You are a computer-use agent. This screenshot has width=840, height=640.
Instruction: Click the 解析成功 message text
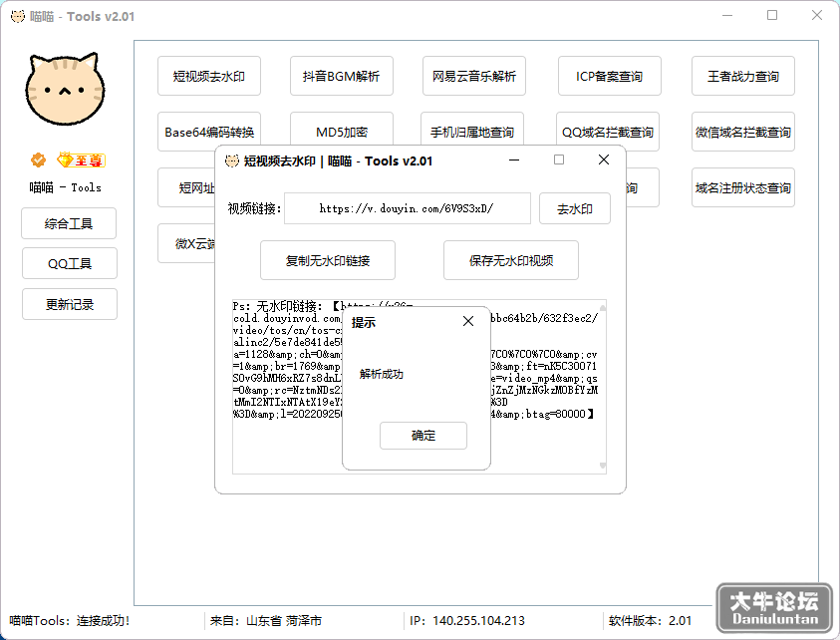coord(382,374)
